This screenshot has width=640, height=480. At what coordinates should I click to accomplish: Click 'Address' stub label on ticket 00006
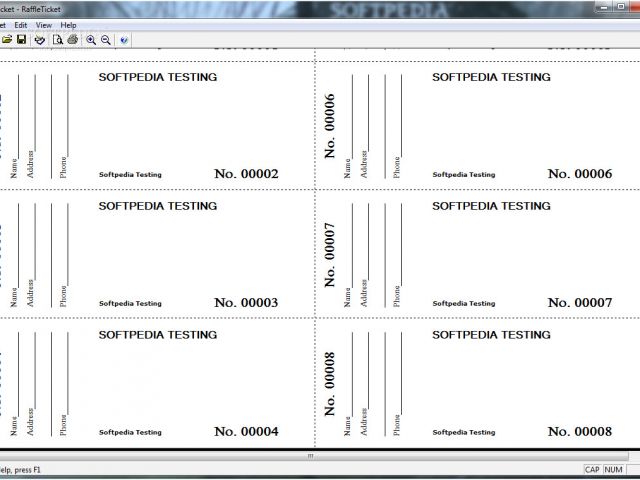point(364,164)
